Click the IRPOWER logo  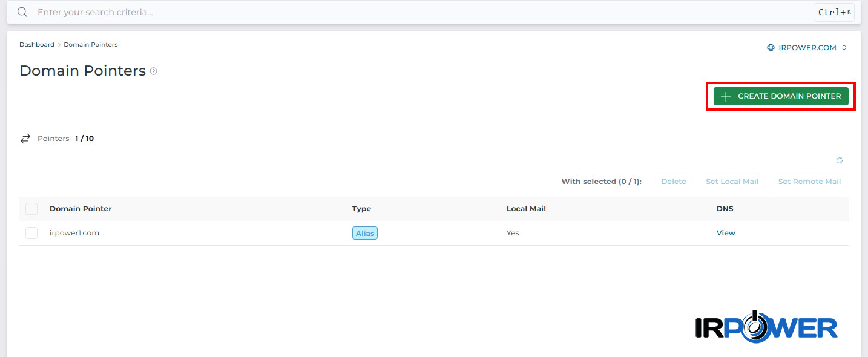(x=766, y=326)
